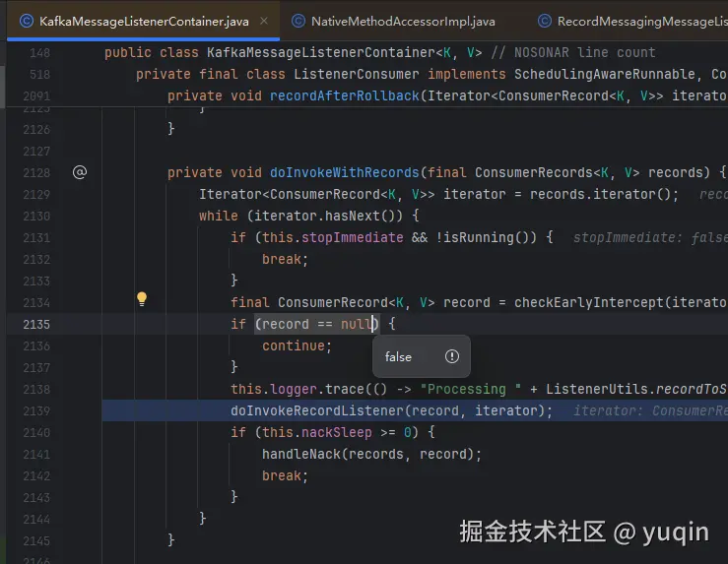Click the exclamation icon in the false popup
Screen dimensions: 728x564
452,356
